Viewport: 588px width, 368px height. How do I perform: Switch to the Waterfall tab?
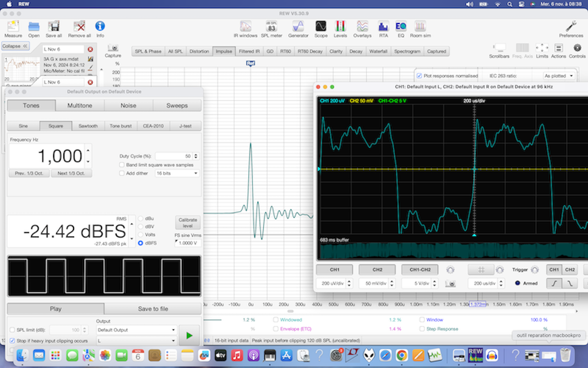tap(378, 52)
